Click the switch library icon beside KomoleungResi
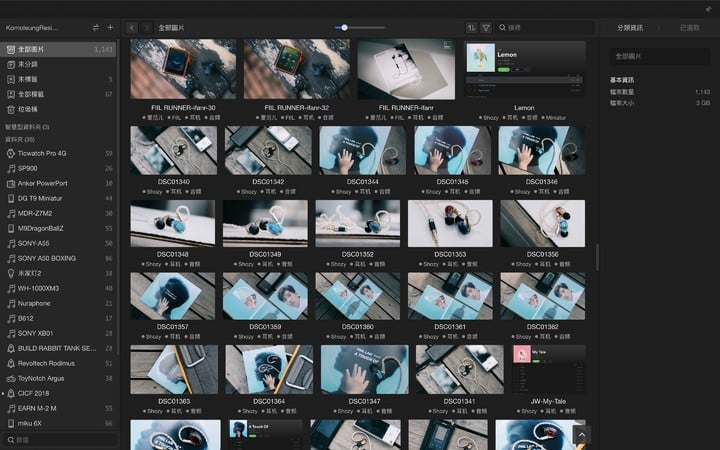720x450 pixels. [96, 28]
